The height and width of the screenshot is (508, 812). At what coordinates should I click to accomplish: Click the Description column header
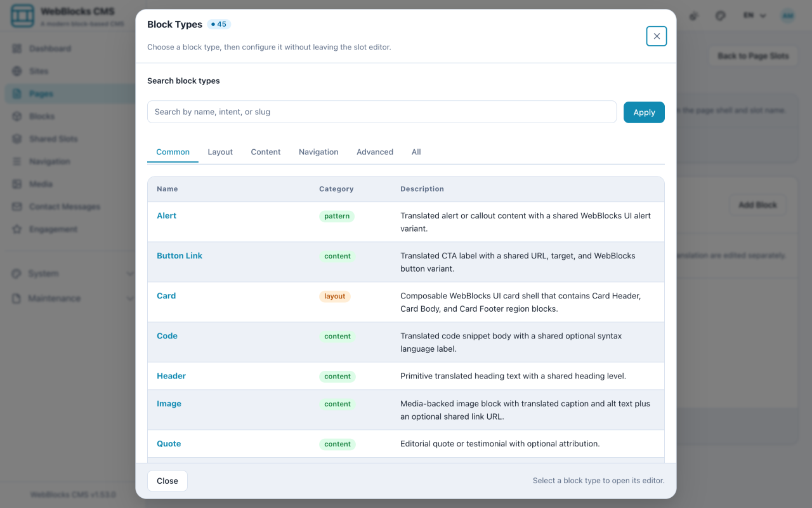pyautogui.click(x=422, y=189)
